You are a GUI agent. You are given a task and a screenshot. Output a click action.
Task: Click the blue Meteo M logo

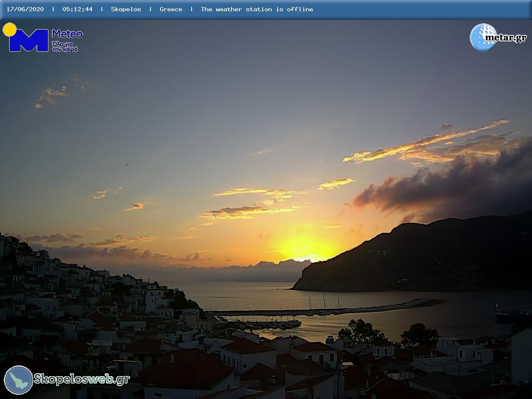pyautogui.click(x=28, y=41)
